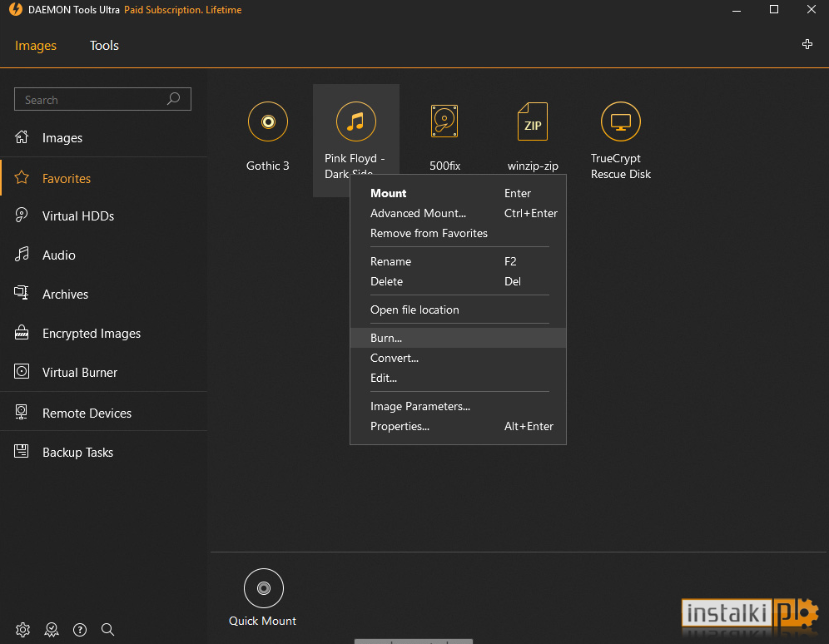Click the TrueCrypt Rescue Disk label
This screenshot has height=644, width=829.
pos(621,166)
